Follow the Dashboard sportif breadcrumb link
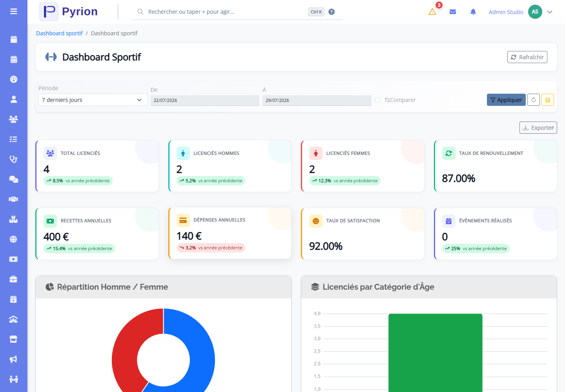Viewport: 565px width, 392px height. [x=59, y=33]
